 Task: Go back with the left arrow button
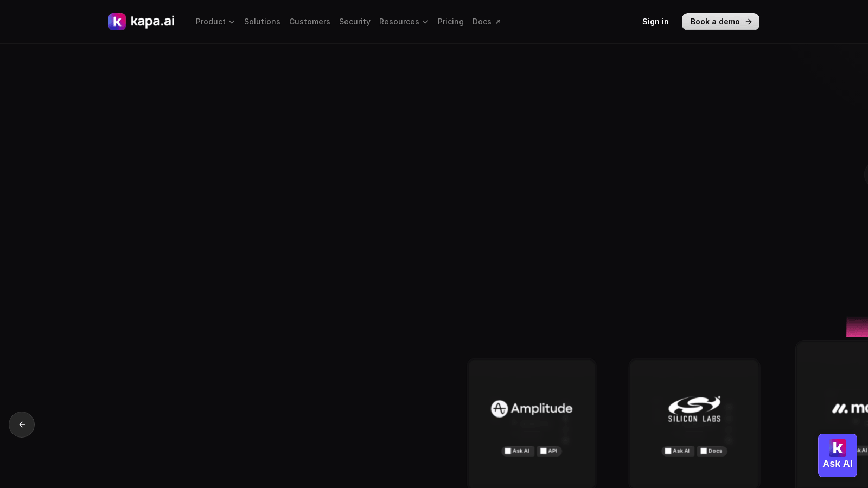click(22, 425)
